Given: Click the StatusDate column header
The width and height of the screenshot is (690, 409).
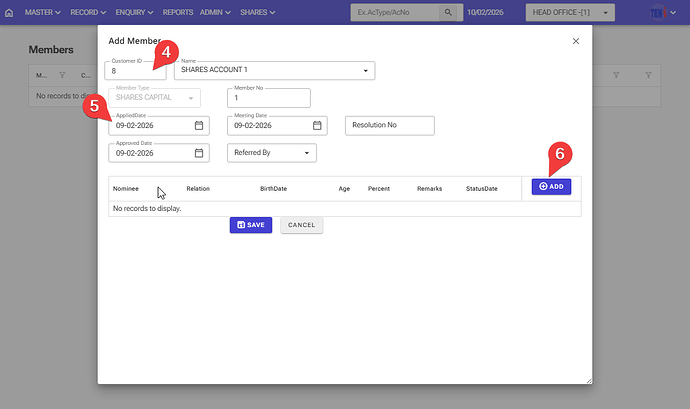Looking at the screenshot, I should coord(482,188).
